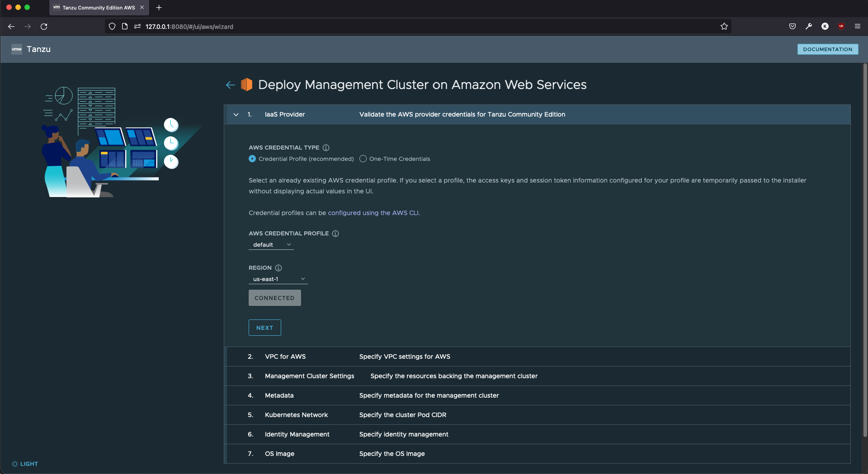Click the K account icon in toolbar

pos(825,27)
